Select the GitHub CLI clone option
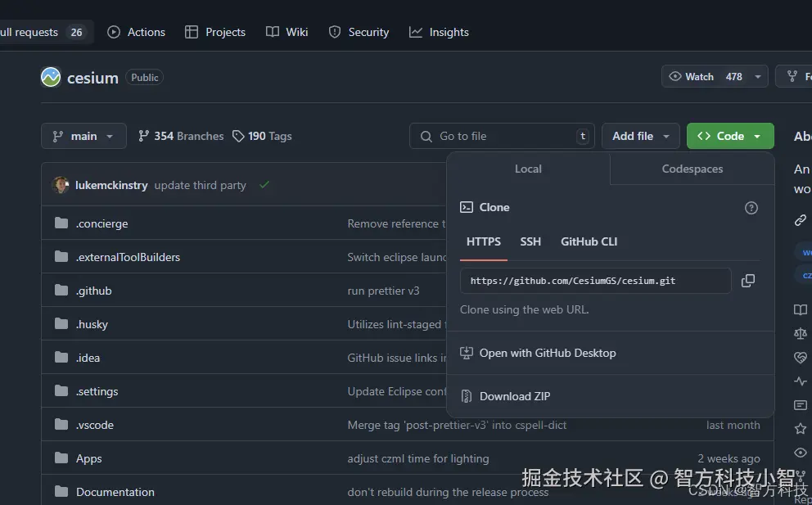The height and width of the screenshot is (505, 812). 589,242
